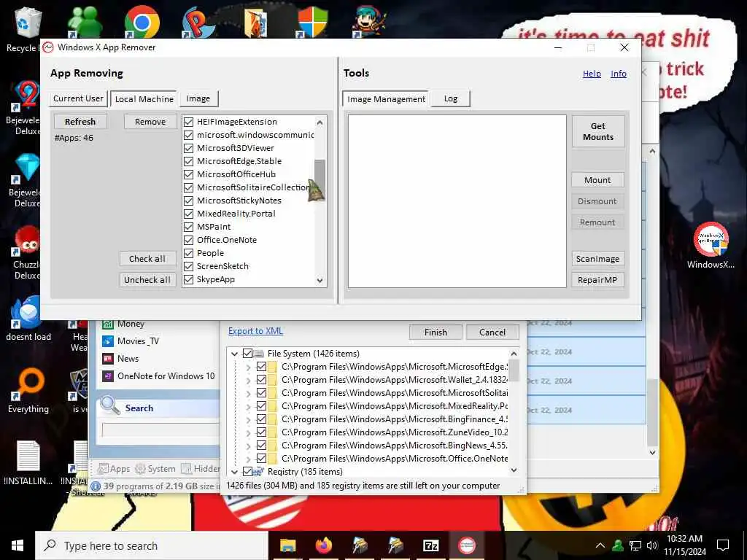Launch Google Chrome from the desktop
The height and width of the screenshot is (560, 747).
point(142,21)
